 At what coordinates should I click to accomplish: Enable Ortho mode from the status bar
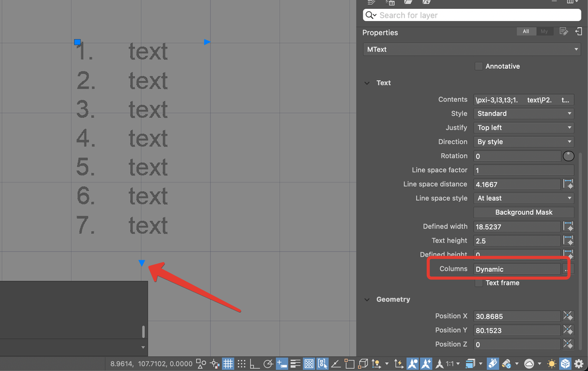tap(254, 363)
